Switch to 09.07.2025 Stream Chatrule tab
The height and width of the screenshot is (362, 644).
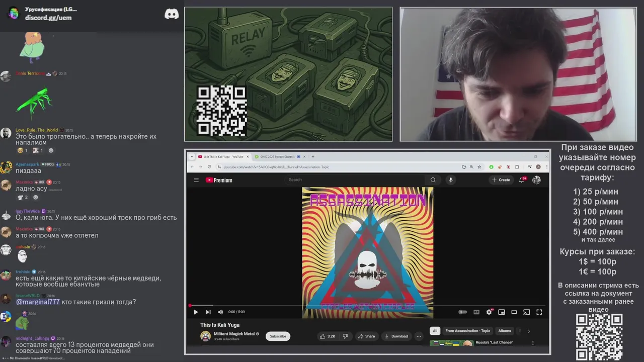click(278, 157)
